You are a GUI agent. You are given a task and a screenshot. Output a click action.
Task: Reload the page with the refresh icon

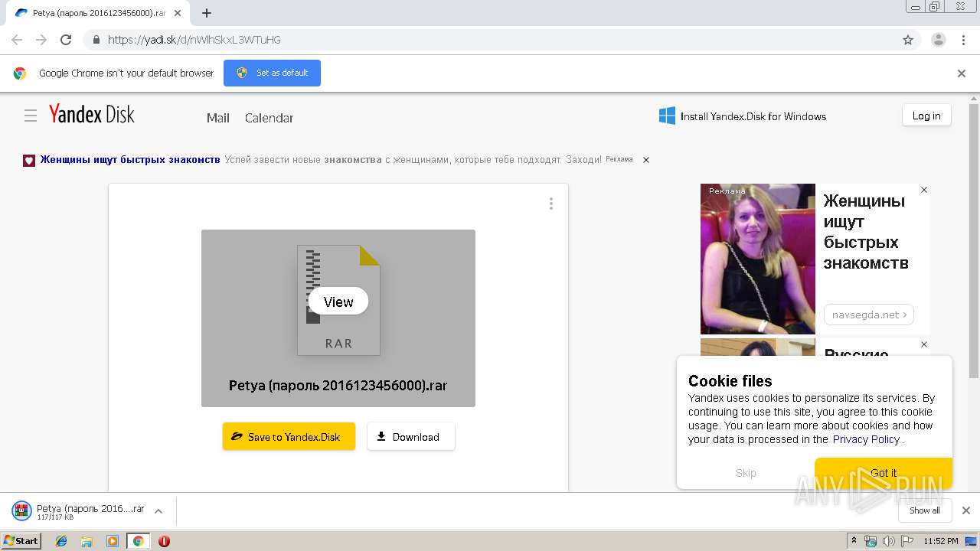coord(66,40)
